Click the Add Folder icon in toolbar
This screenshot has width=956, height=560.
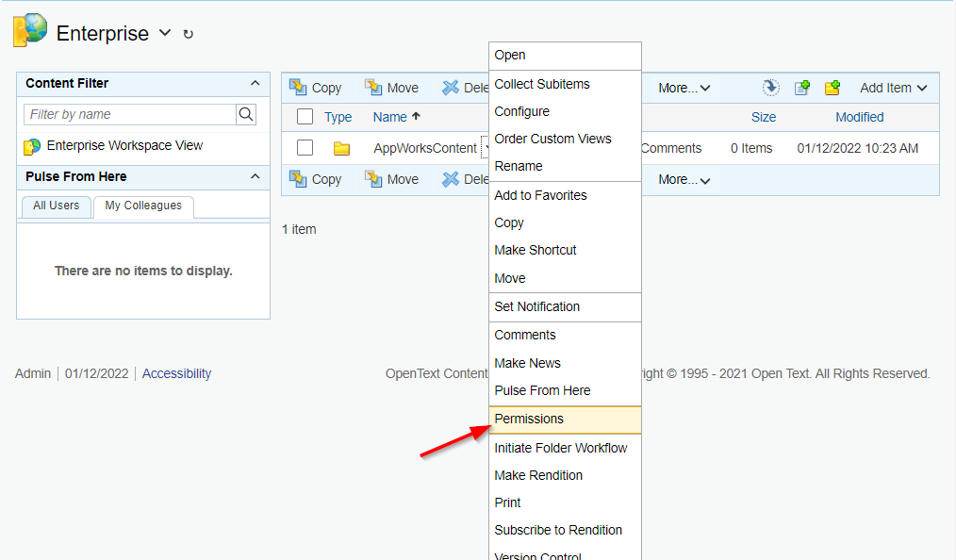pos(832,88)
